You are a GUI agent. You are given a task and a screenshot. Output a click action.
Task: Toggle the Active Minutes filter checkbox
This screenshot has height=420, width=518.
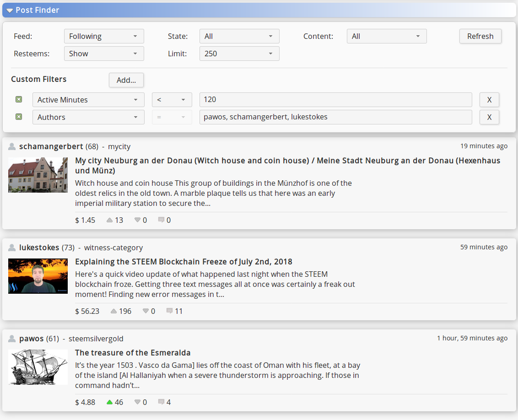tap(19, 99)
